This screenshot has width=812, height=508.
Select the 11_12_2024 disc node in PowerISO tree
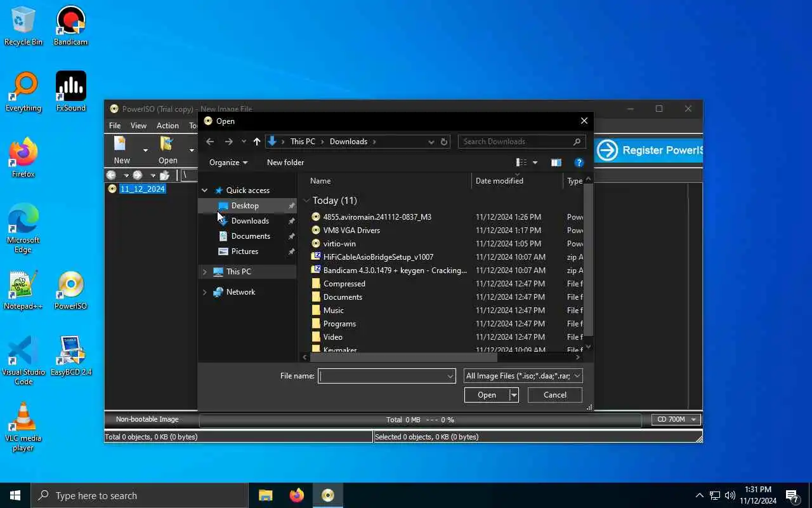coord(137,189)
